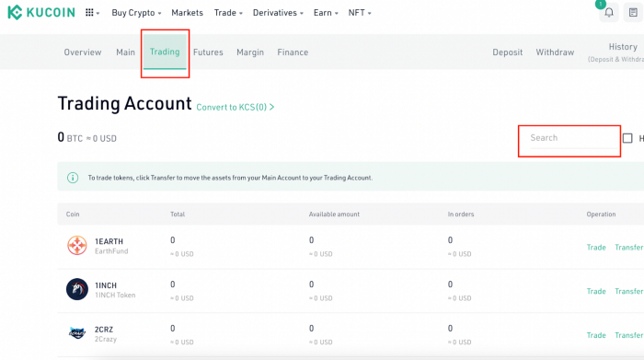Image resolution: width=644 pixels, height=360 pixels.
Task: Click Transfer for 2CRZ
Action: tap(628, 335)
